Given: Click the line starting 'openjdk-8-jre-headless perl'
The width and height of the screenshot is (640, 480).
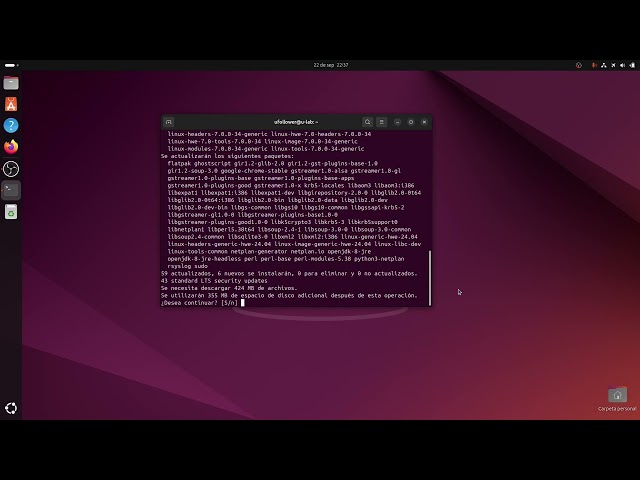Looking at the screenshot, I should pyautogui.click(x=286, y=259).
